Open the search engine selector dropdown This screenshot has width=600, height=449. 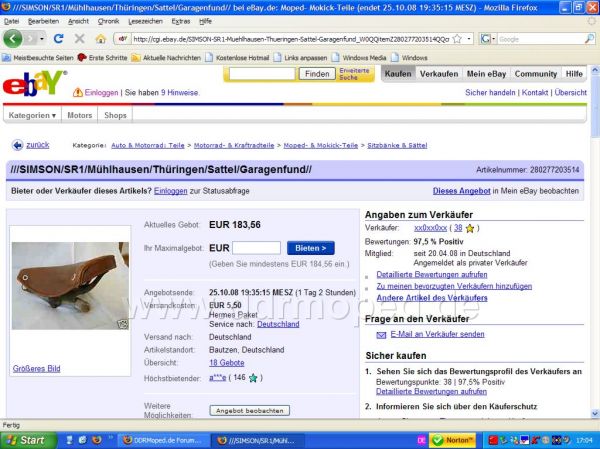[488, 39]
